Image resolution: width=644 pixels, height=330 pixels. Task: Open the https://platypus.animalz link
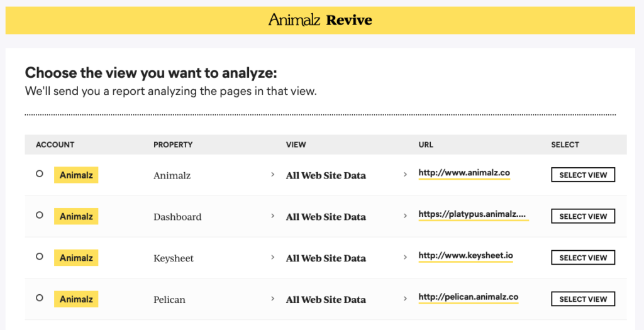474,215
